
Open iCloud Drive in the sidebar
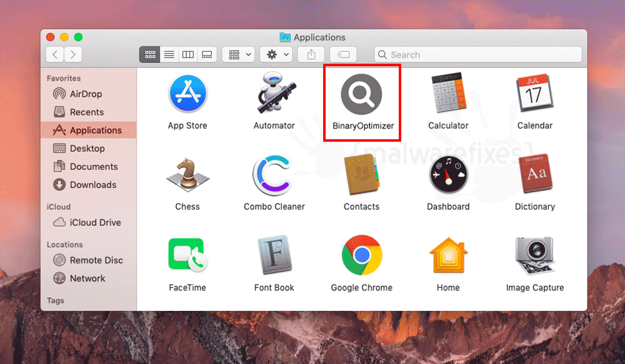point(89,223)
